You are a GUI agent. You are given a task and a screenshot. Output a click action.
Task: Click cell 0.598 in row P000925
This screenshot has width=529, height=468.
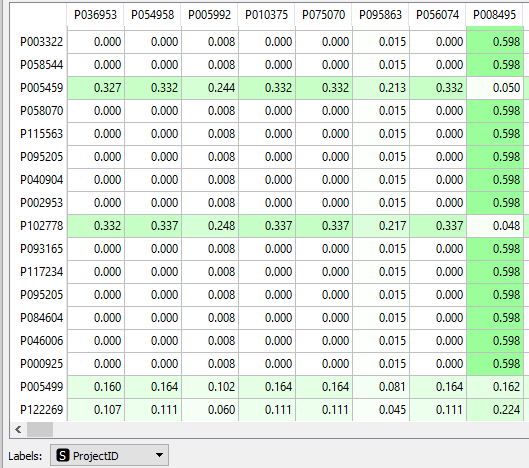[x=495, y=364]
